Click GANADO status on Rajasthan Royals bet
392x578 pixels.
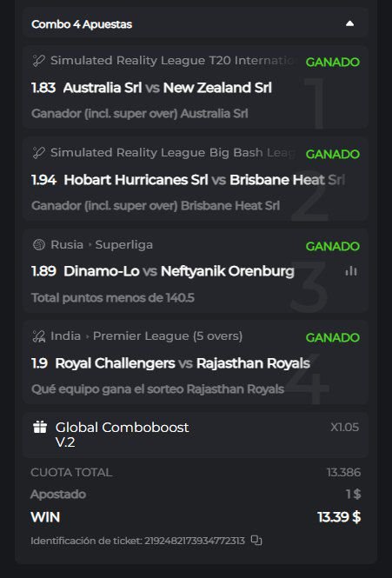click(x=332, y=337)
